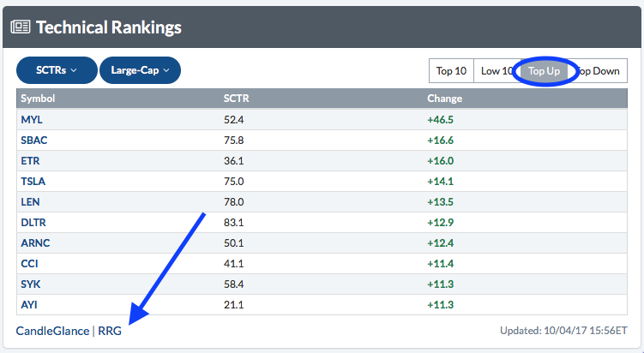Viewport: 644px width, 353px height.
Task: Click the AYI symbol link
Action: click(30, 305)
